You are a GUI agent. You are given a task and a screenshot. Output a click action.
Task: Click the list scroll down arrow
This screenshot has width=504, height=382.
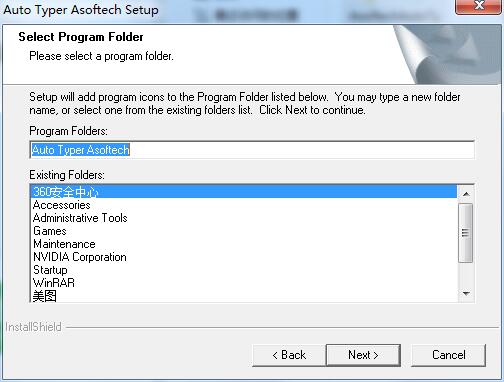coord(466,294)
